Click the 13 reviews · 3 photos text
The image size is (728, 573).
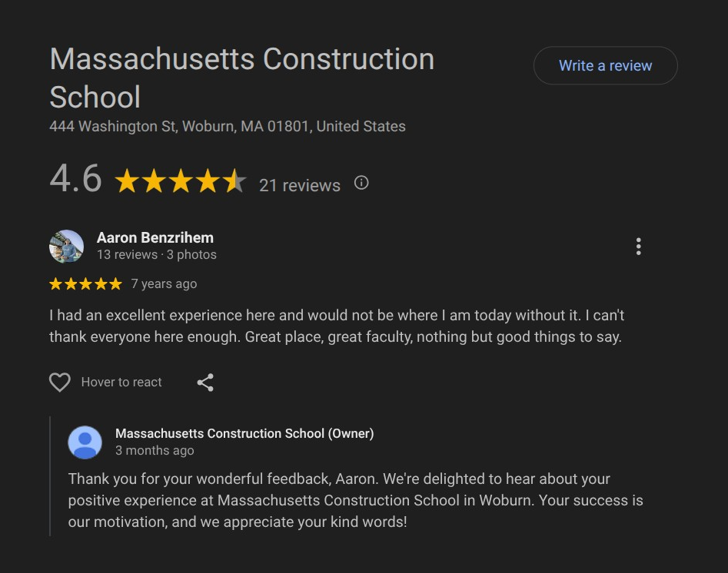[157, 255]
